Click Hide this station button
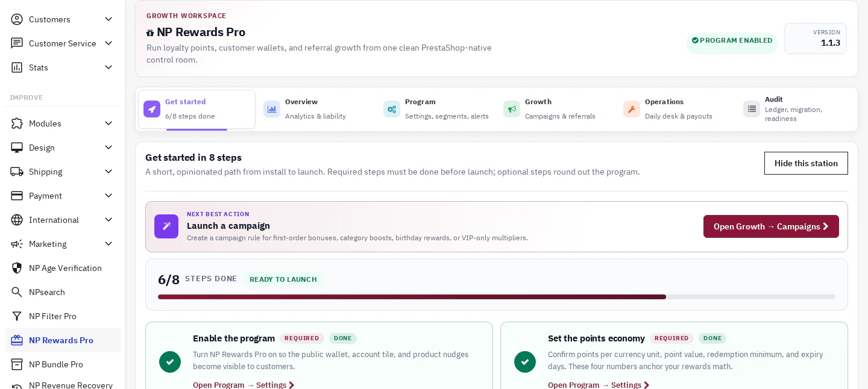Screen dimensions: 868x389 point(806,163)
